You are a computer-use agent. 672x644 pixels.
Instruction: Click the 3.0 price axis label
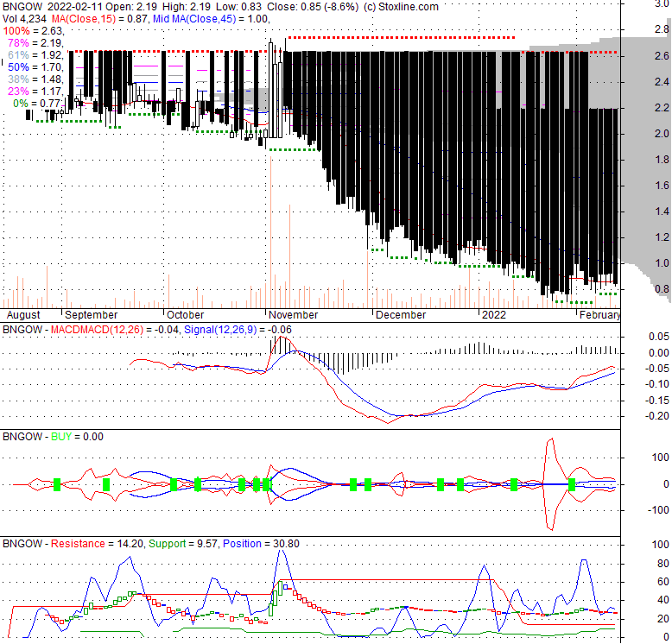tap(662, 3)
